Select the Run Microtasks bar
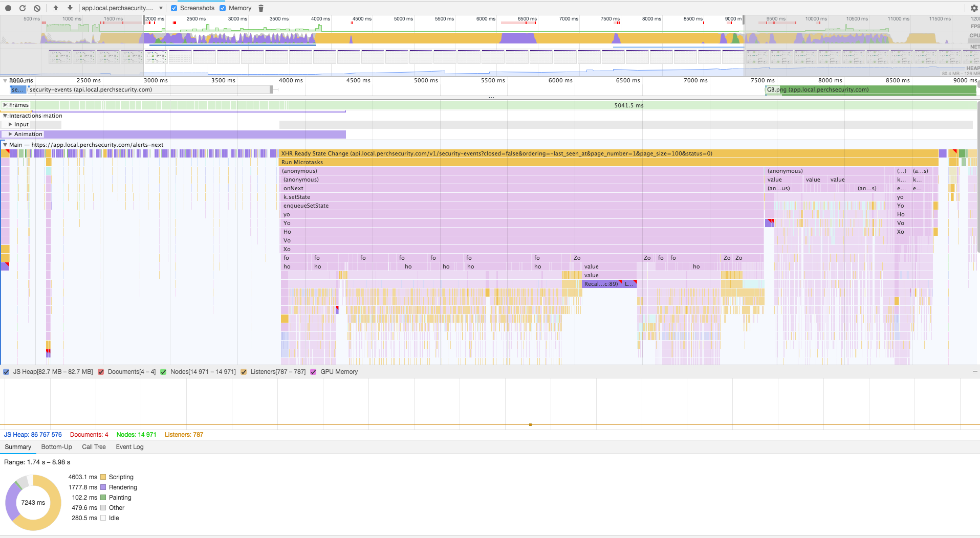 [x=609, y=162]
